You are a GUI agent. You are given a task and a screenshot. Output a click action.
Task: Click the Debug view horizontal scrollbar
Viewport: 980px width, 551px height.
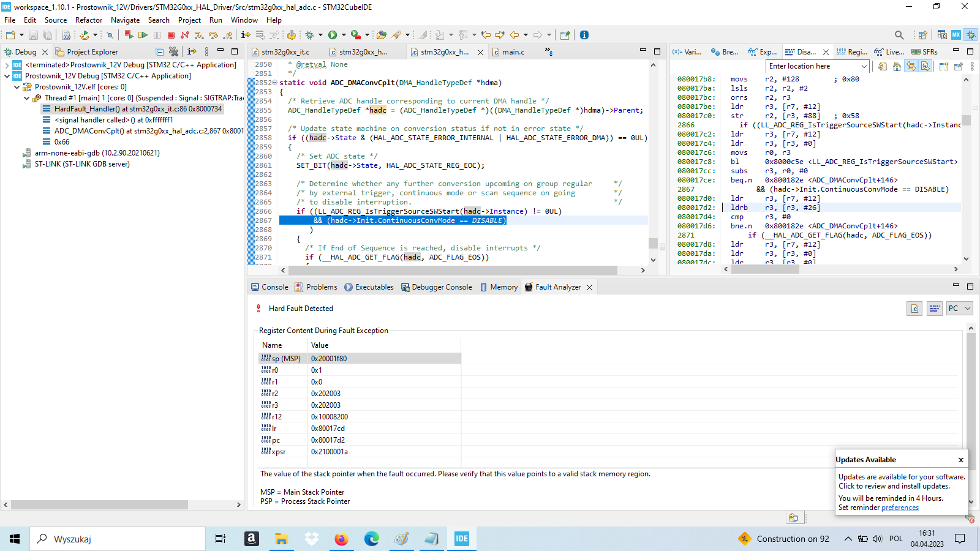(x=99, y=505)
